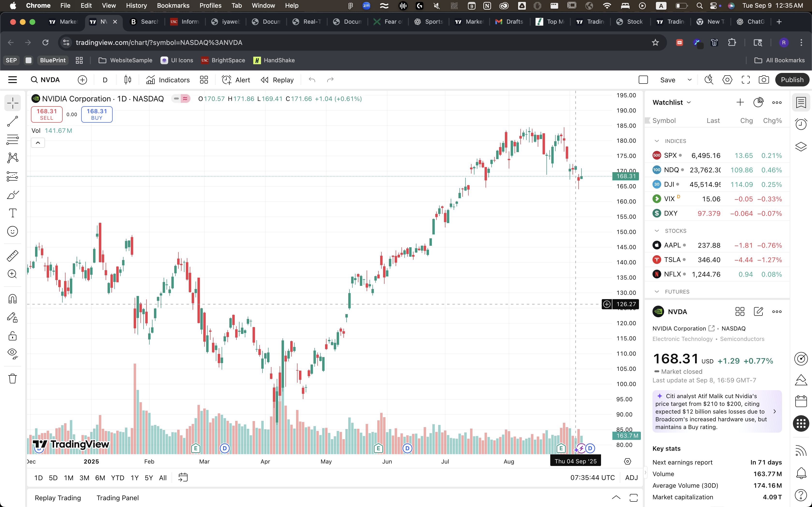Click the magnet mode icon
Screen dimensions: 812x507
tap(12, 299)
